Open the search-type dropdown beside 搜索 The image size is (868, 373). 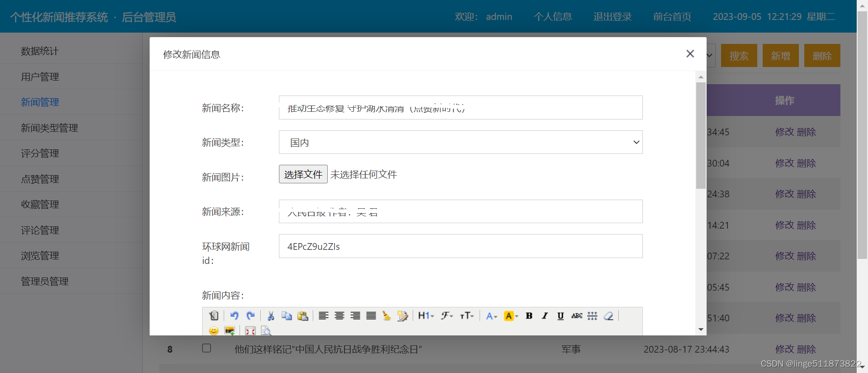(x=711, y=55)
